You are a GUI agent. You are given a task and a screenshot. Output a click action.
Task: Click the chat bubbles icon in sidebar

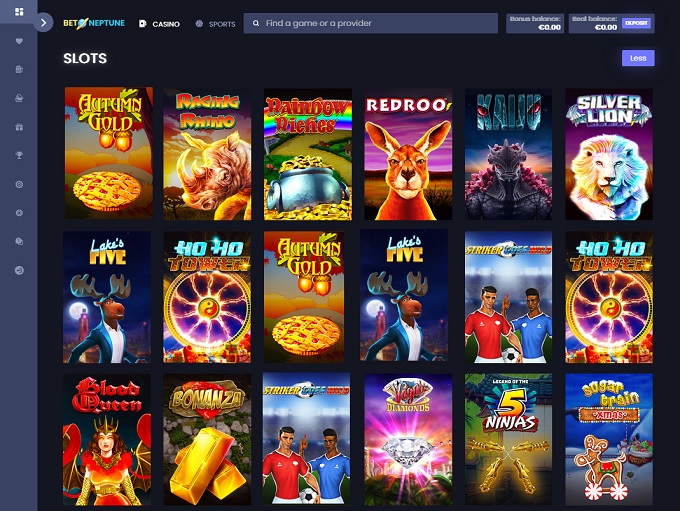(19, 241)
